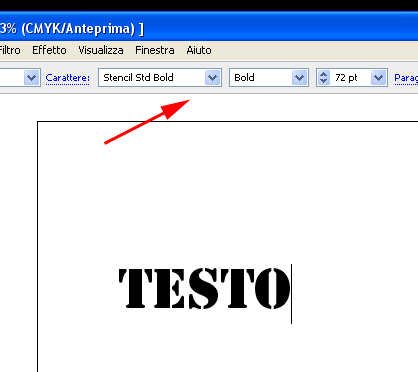Screen dimensions: 418x372
Task: Open the Paragrafo panel link
Action: 406,78
